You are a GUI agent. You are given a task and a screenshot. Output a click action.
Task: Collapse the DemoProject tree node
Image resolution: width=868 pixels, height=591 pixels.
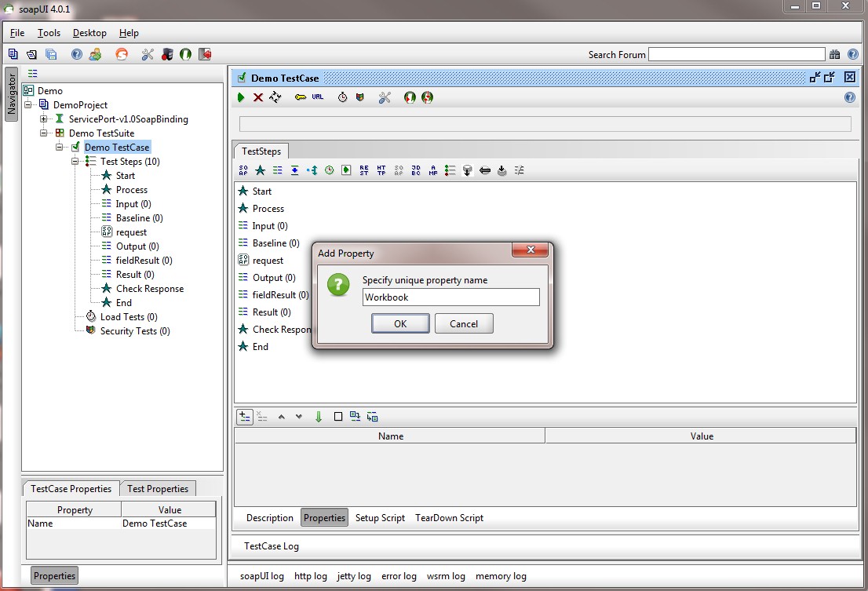[27, 104]
